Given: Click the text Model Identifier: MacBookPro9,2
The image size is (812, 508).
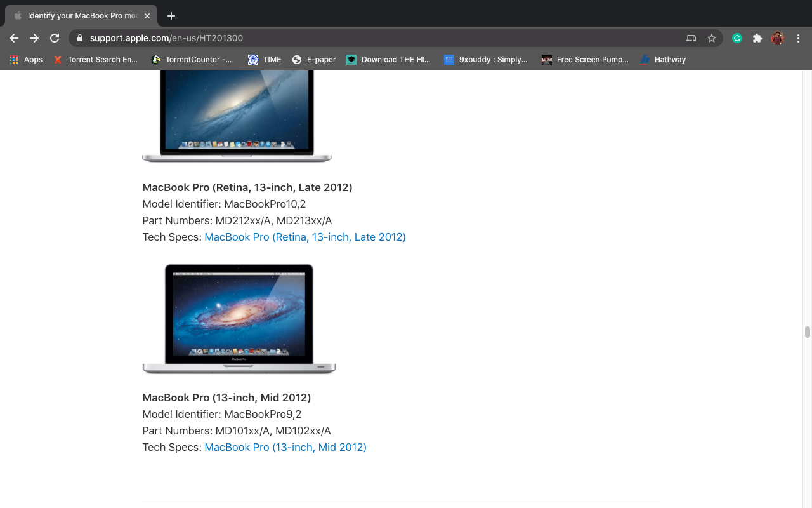Looking at the screenshot, I should click(222, 414).
